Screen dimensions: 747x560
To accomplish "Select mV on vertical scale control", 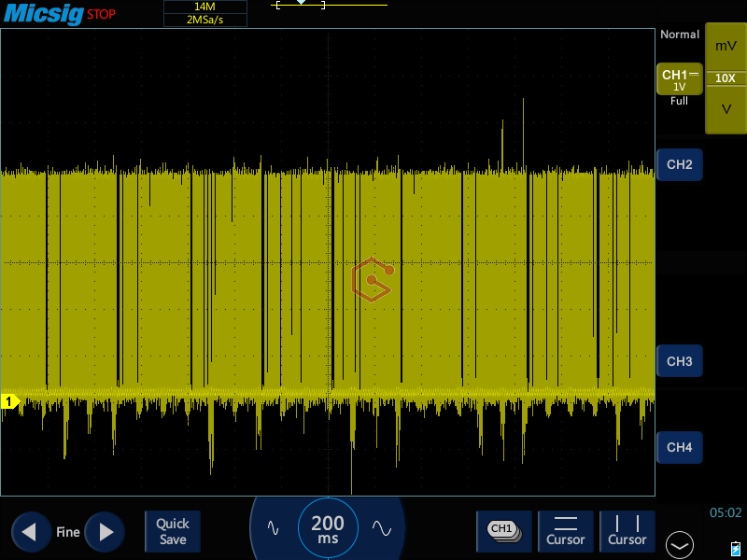I will coord(726,46).
